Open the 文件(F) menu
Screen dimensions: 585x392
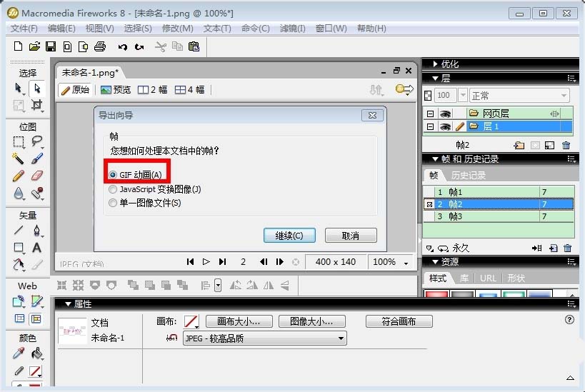coord(24,29)
